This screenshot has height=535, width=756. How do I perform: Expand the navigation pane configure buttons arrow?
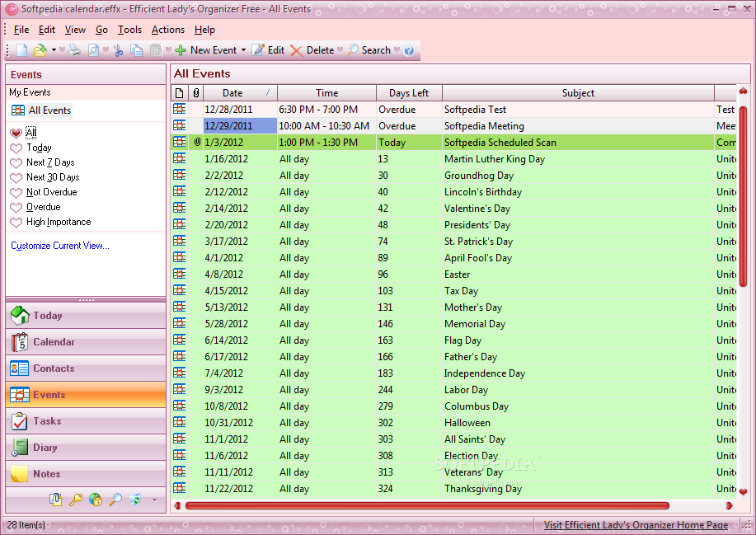coord(154,500)
